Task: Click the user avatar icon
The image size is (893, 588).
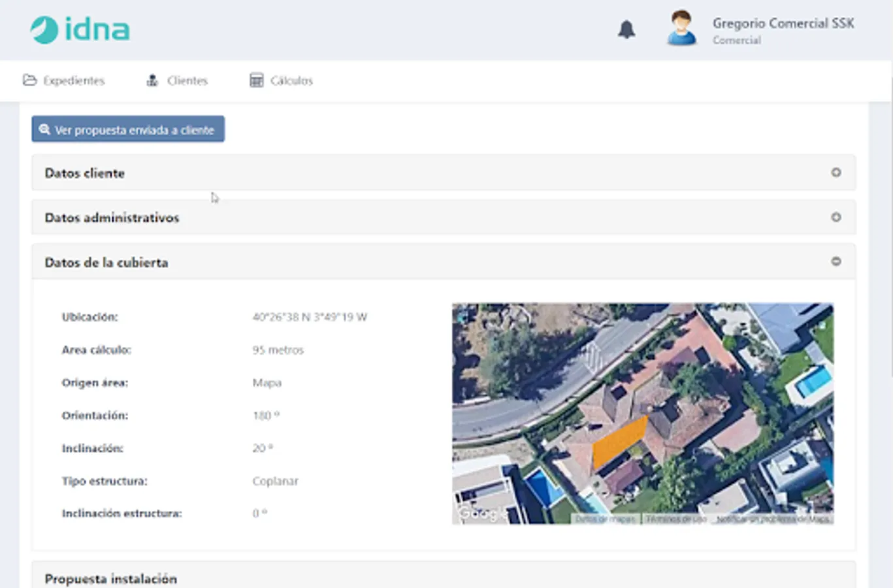Action: coord(681,28)
